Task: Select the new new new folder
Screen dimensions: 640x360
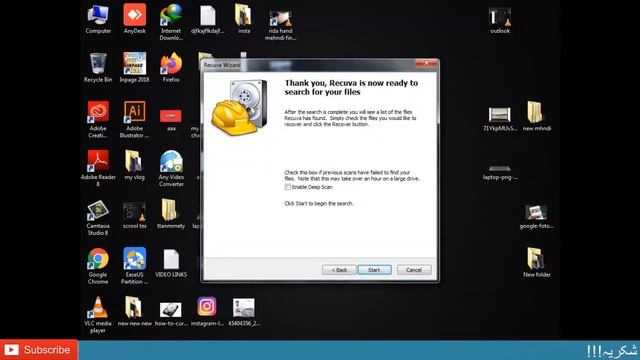Action: pos(134,311)
